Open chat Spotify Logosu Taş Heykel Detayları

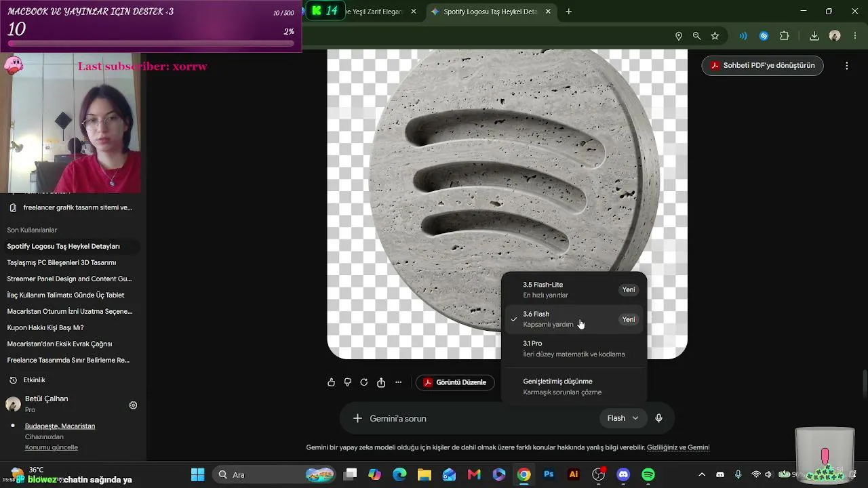(71, 246)
